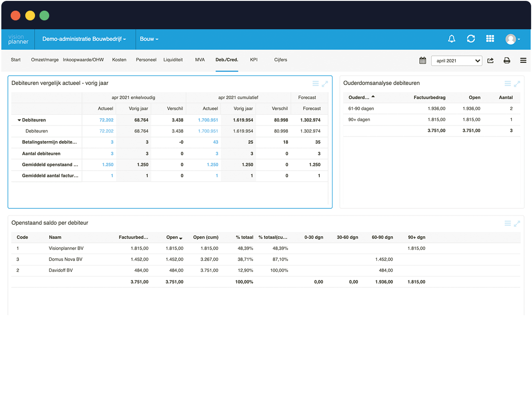Open the Bouw dropdown
This screenshot has height=399, width=532.
point(149,39)
